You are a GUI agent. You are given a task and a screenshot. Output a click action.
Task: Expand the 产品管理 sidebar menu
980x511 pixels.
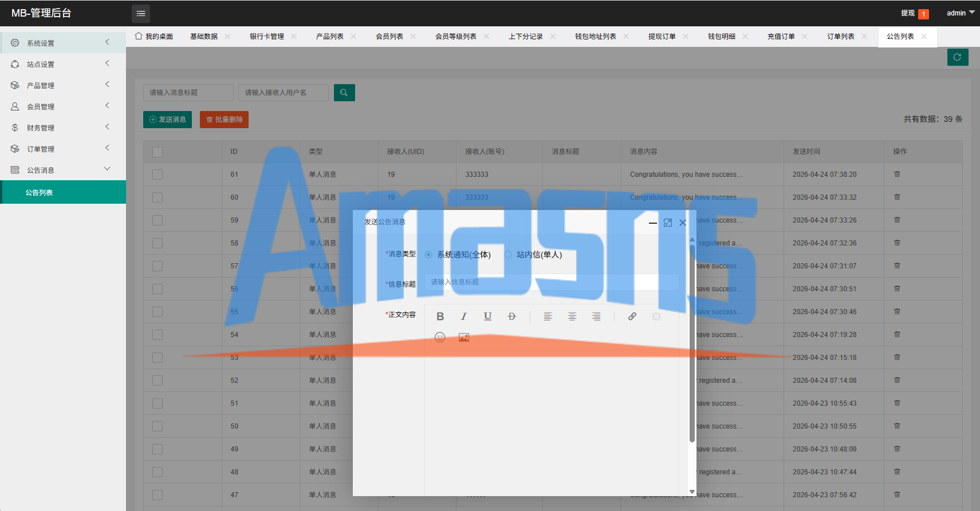(x=63, y=85)
